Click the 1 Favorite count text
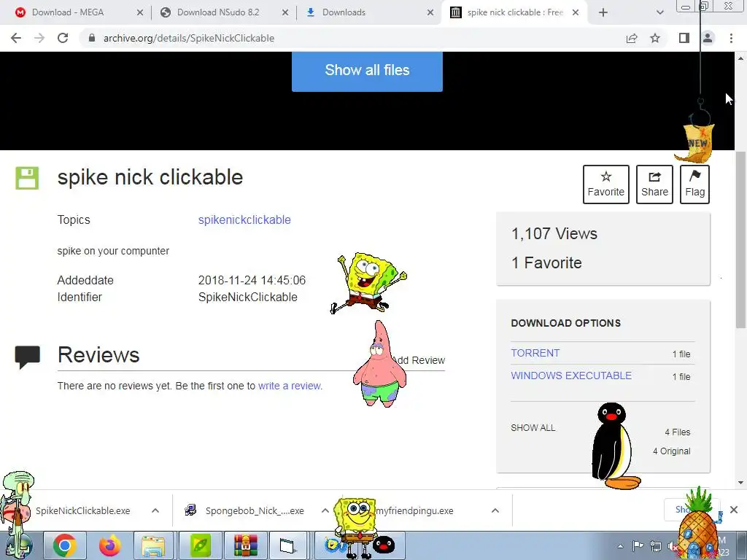Viewport: 747px width, 560px height. (546, 262)
